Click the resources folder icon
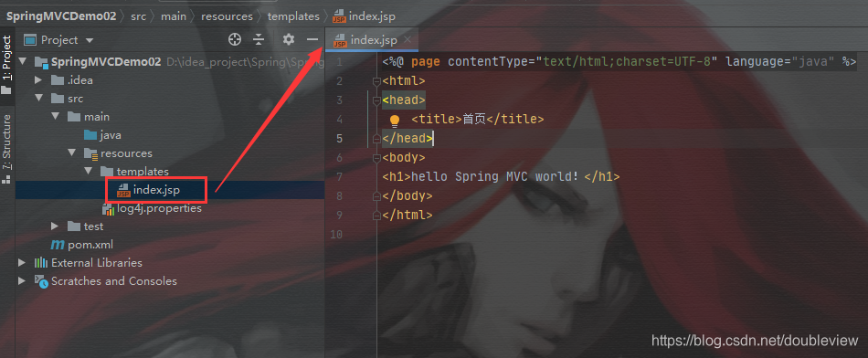This screenshot has width=868, height=358. click(x=90, y=153)
